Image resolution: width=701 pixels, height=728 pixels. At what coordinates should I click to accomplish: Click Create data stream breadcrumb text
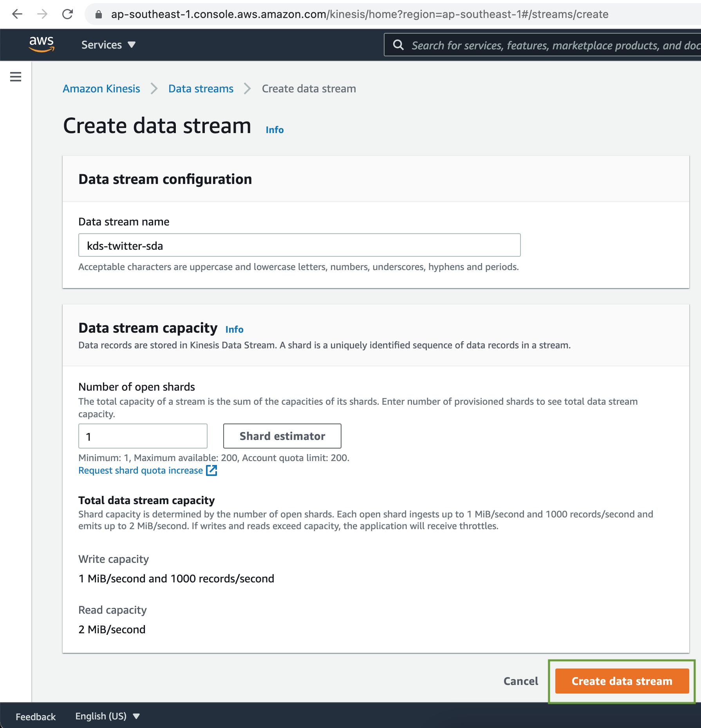pos(309,89)
